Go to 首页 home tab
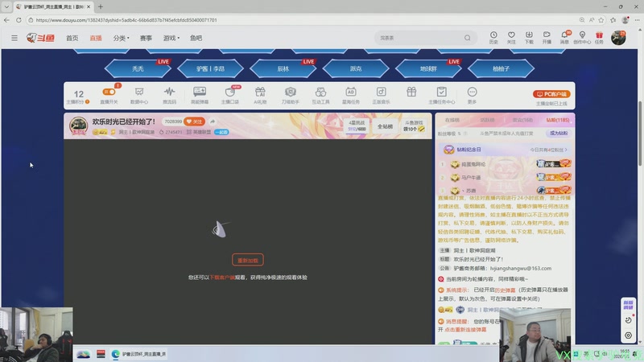Screen dimensions: 644x362 click(x=72, y=38)
